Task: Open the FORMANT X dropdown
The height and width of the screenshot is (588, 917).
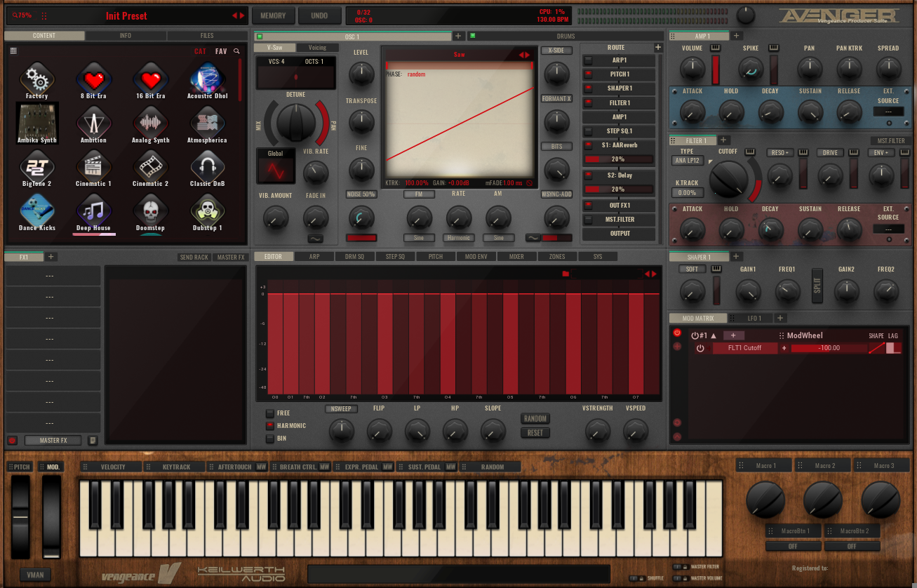Action: (x=557, y=99)
